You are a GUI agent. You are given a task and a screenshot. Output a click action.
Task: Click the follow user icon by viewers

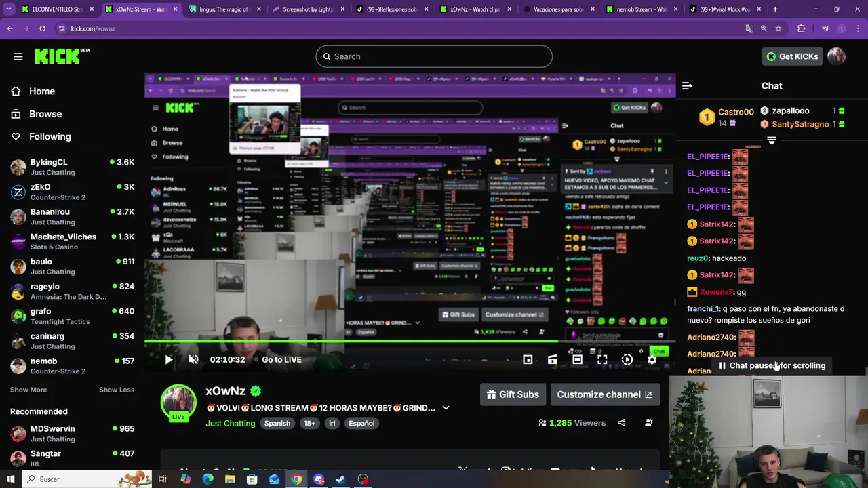pyautogui.click(x=649, y=423)
